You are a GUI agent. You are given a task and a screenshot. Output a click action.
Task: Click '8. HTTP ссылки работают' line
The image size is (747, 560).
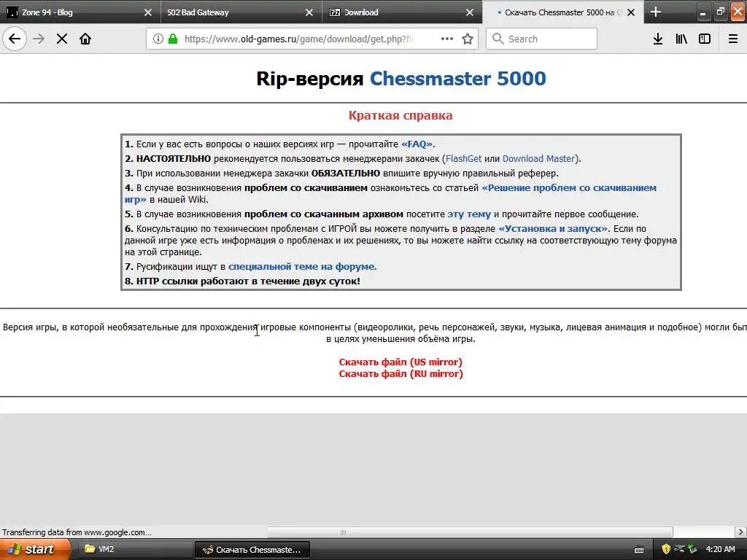(242, 281)
